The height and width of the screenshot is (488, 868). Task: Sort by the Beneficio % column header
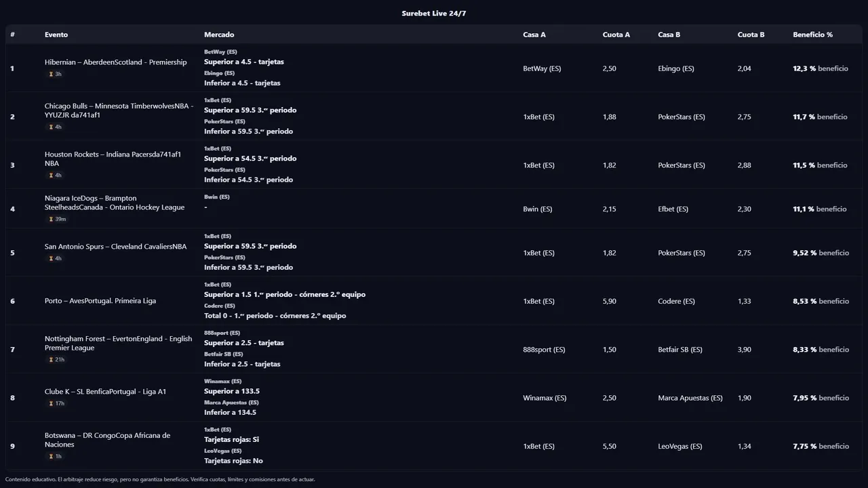[x=812, y=35]
